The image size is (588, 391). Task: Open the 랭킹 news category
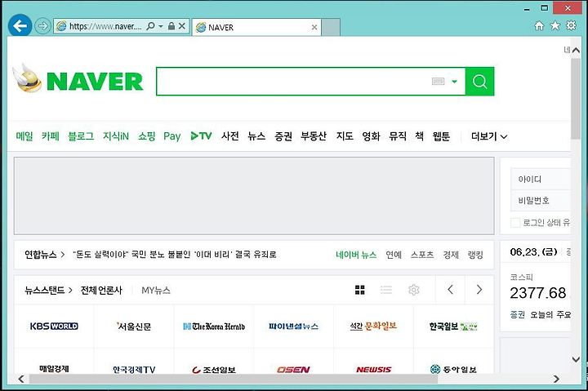point(475,255)
